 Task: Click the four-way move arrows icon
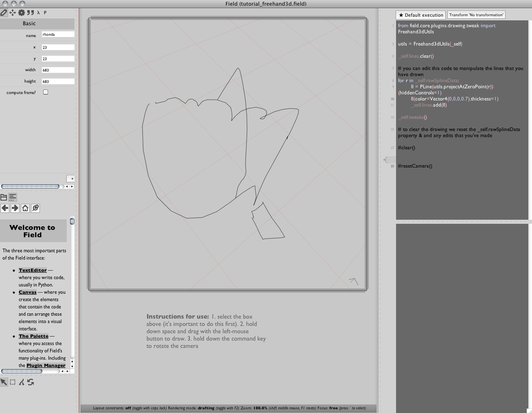pyautogui.click(x=13, y=13)
